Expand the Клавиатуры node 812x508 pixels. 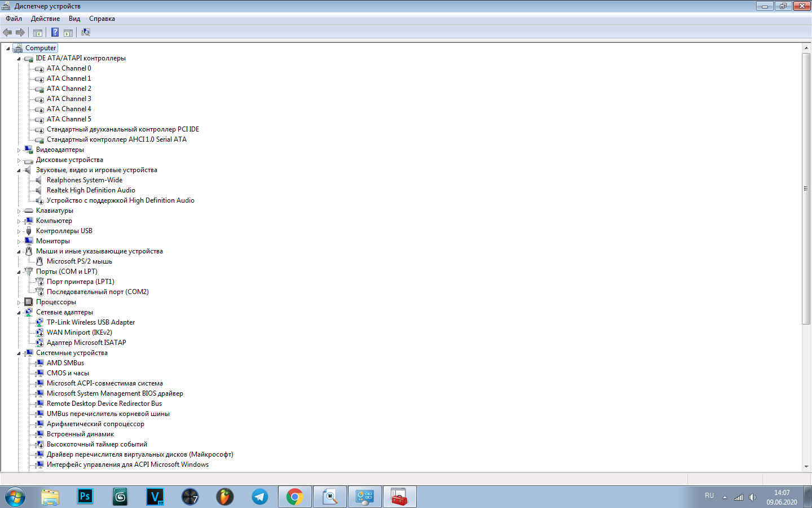click(19, 211)
